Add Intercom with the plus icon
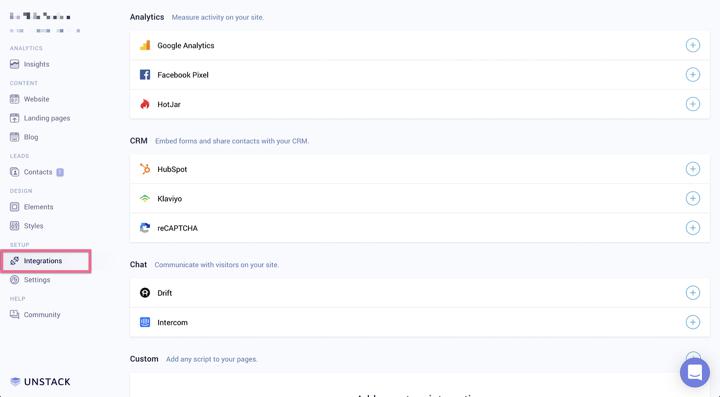720x397 pixels. coord(692,322)
